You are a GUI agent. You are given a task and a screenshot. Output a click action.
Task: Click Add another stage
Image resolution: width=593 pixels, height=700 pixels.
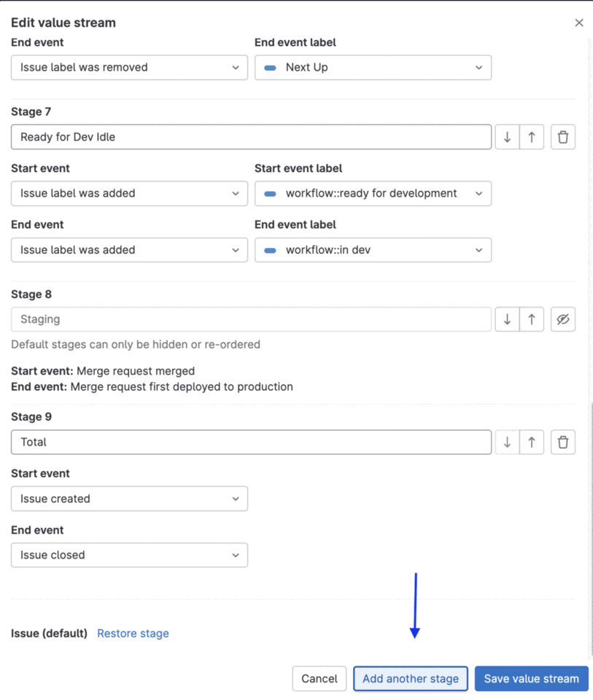(410, 678)
